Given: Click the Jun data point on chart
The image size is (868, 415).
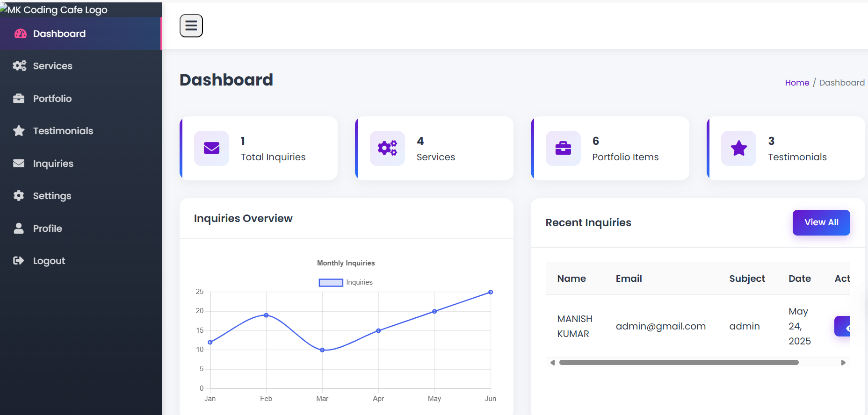Looking at the screenshot, I should coord(491,292).
